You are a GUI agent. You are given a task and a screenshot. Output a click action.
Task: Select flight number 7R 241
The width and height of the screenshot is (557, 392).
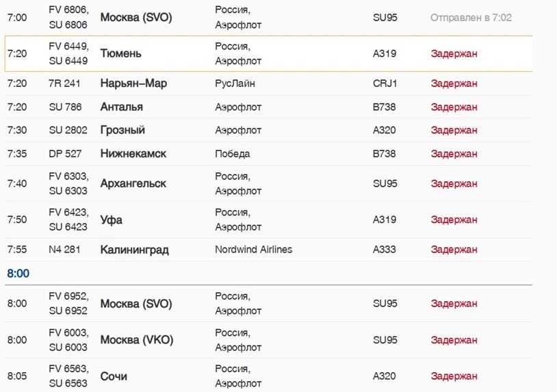click(x=64, y=83)
